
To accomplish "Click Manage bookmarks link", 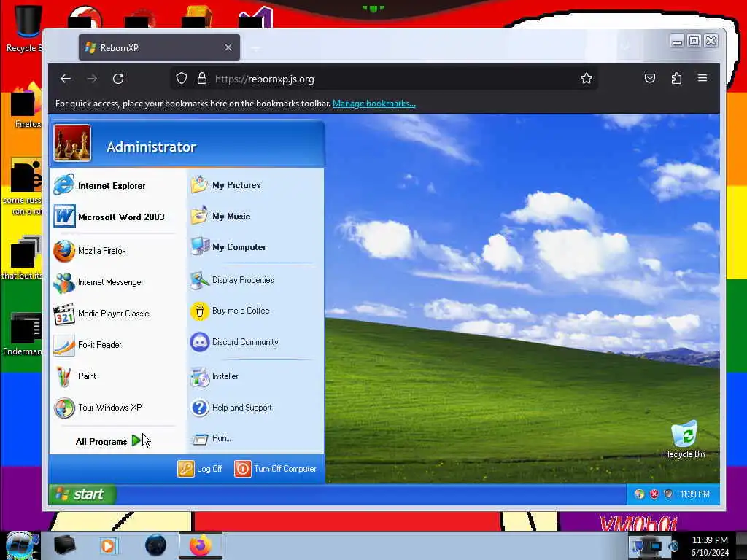I will point(374,104).
